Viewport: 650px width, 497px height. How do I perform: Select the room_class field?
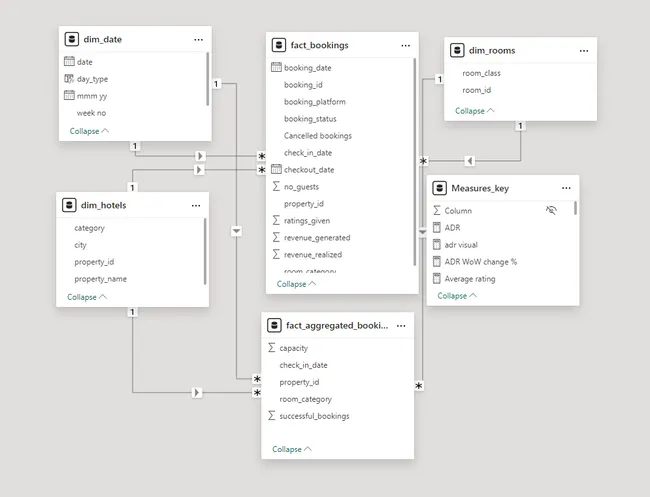(x=481, y=73)
